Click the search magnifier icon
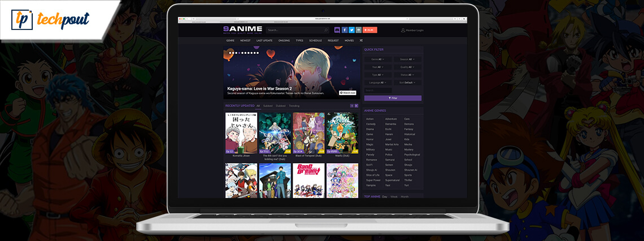The height and width of the screenshot is (241, 644). point(326,30)
